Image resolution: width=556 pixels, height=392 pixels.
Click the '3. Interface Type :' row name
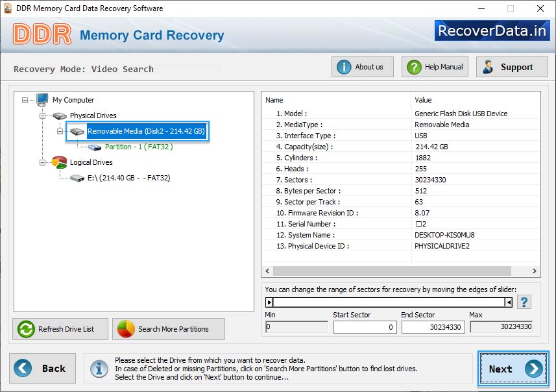(x=306, y=136)
